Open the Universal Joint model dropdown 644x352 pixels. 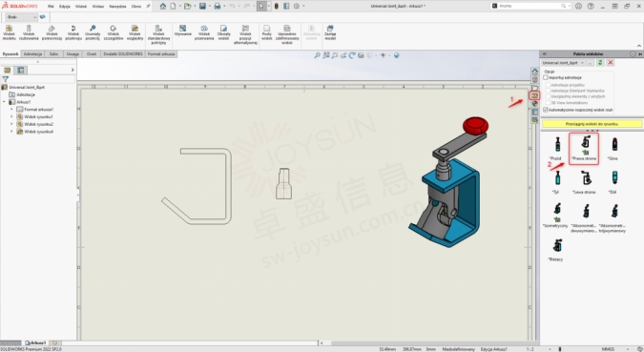(x=564, y=62)
